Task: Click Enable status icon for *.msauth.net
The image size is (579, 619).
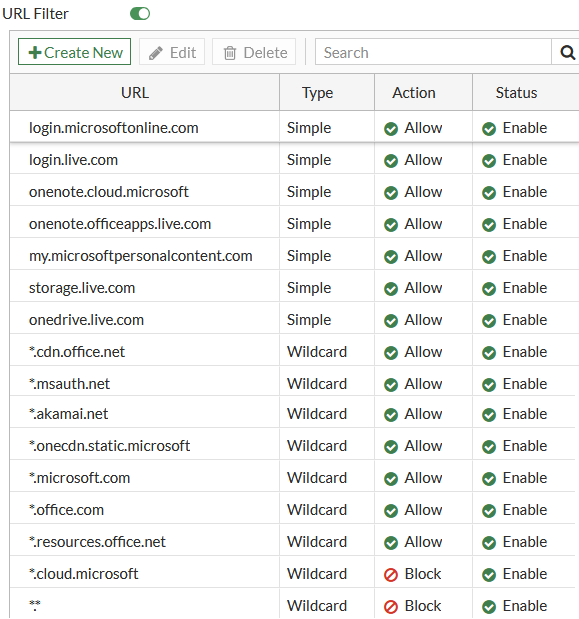Action: (489, 385)
